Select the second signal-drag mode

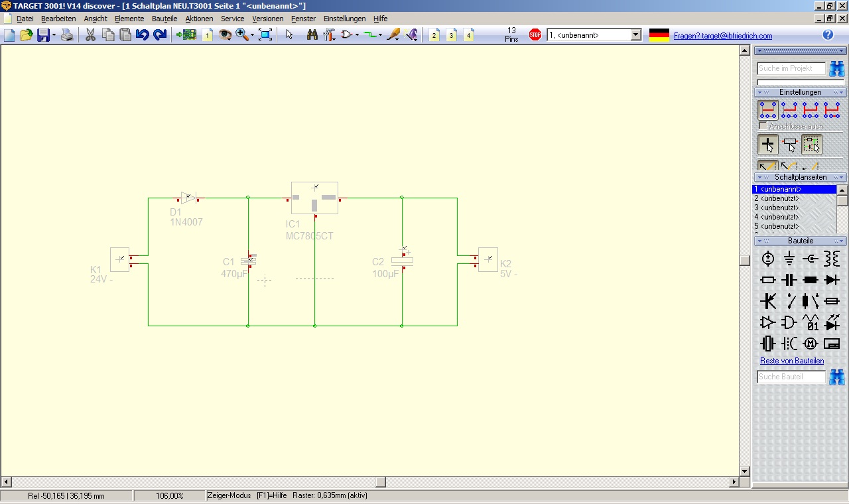coord(789,109)
